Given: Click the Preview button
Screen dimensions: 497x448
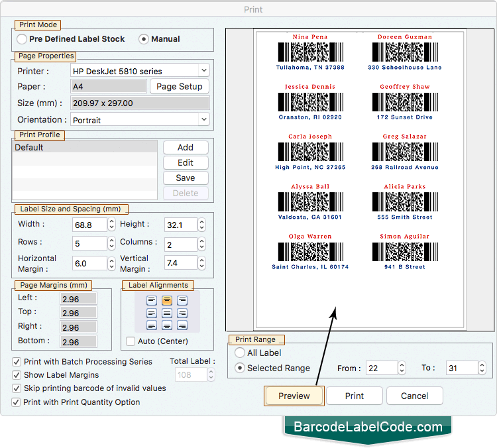Looking at the screenshot, I should 294,396.
